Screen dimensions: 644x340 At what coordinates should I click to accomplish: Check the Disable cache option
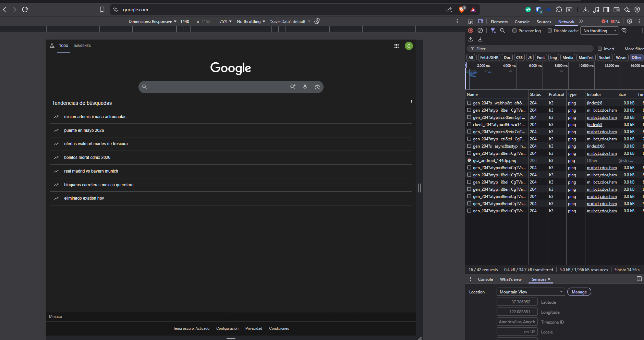tap(550, 30)
